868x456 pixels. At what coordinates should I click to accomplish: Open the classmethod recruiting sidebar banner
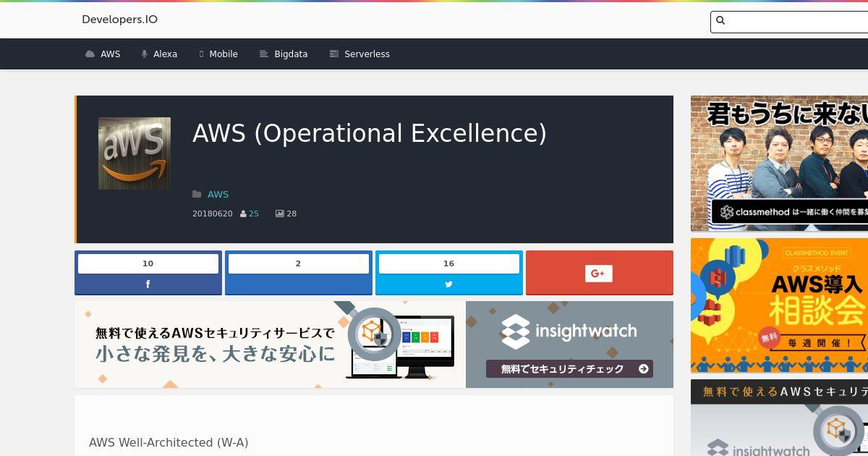779,164
